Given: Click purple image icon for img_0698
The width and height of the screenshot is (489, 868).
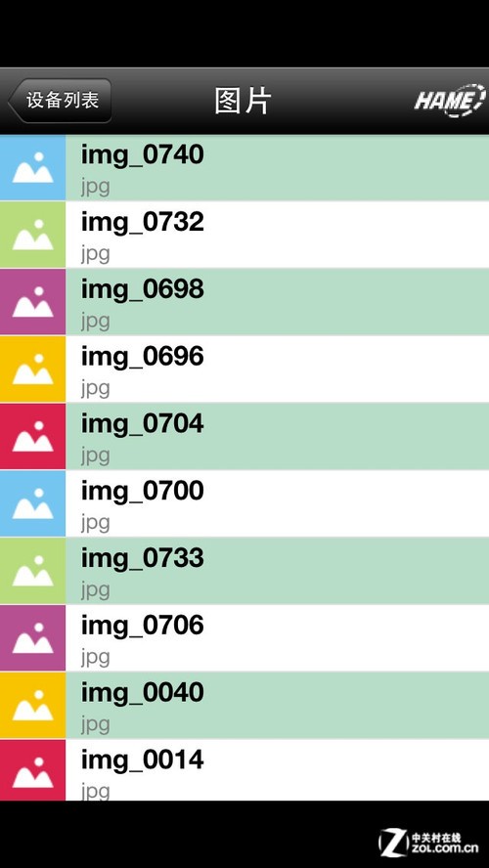Looking at the screenshot, I should coord(32,302).
